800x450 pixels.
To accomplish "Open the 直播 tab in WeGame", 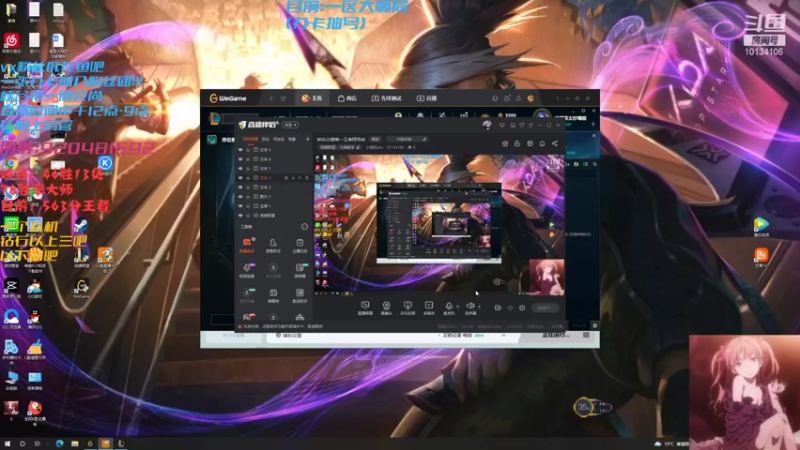I will [x=427, y=98].
